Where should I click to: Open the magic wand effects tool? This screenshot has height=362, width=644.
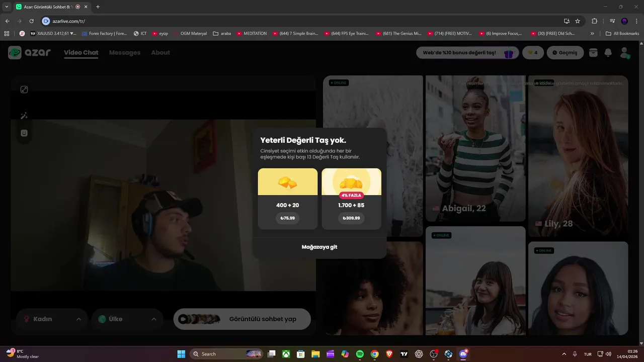pos(24,116)
